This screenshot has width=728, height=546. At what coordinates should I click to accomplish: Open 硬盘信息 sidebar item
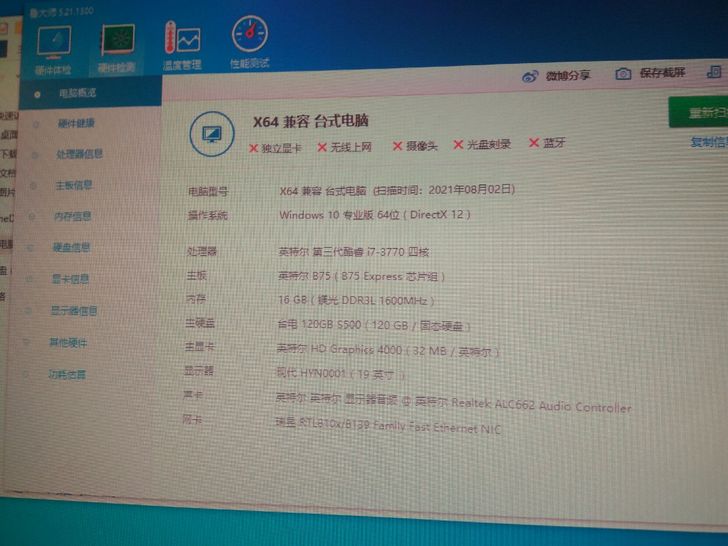coord(71,247)
